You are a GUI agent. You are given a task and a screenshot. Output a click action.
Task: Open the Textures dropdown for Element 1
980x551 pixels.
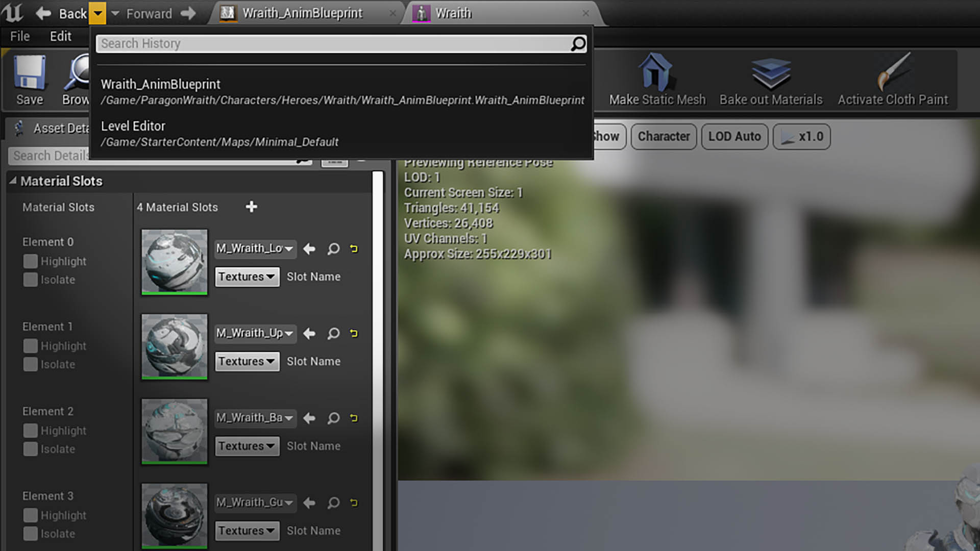click(246, 361)
